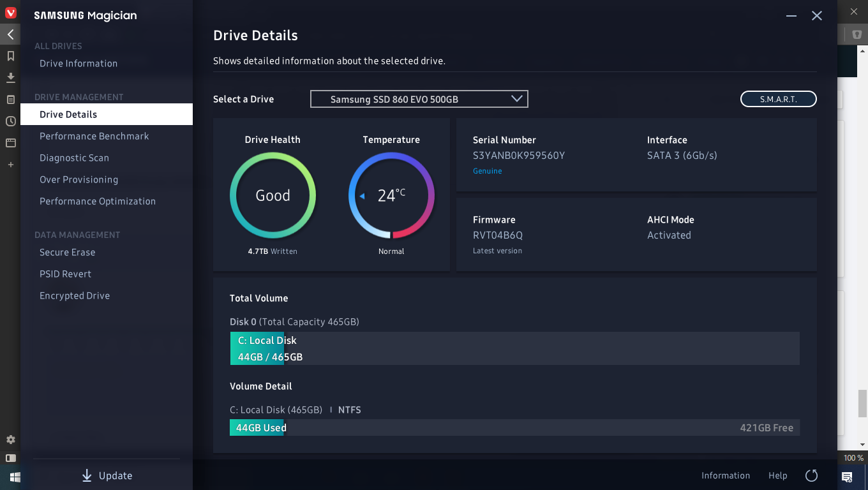Open the Information link in the footer

[x=726, y=475]
